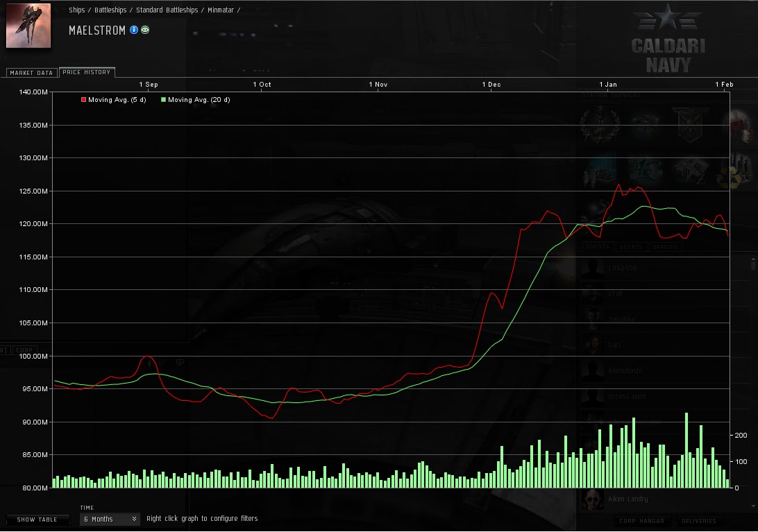Click the 'Right click graph to configure filters' hint
Image resolution: width=758 pixels, height=532 pixels.
point(202,518)
